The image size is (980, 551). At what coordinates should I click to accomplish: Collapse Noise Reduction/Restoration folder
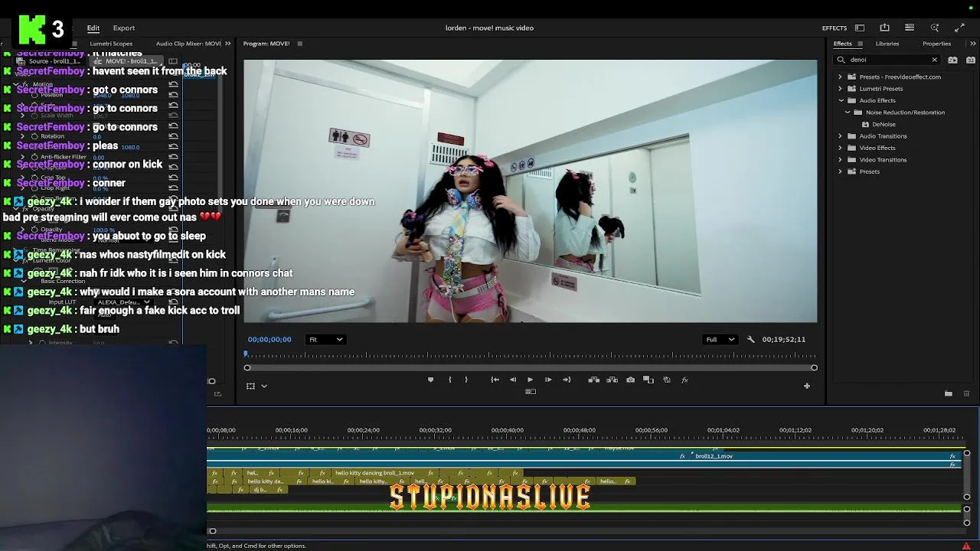point(848,112)
